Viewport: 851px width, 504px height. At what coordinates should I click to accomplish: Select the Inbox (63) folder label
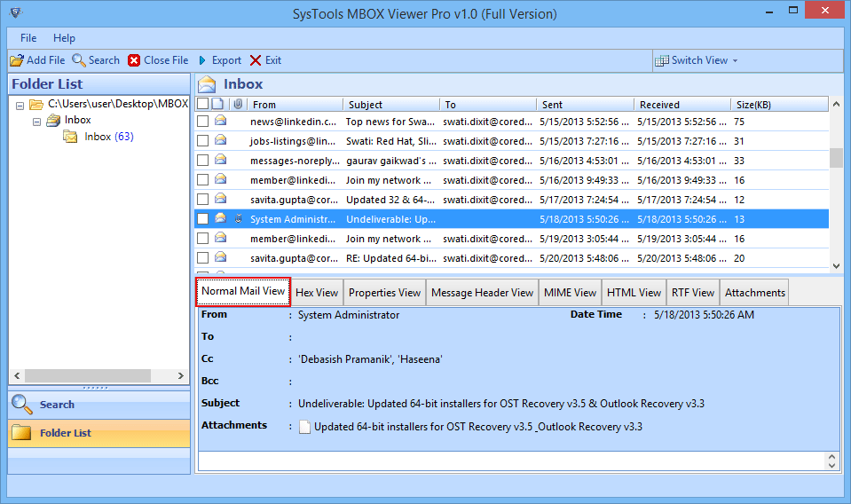click(108, 137)
